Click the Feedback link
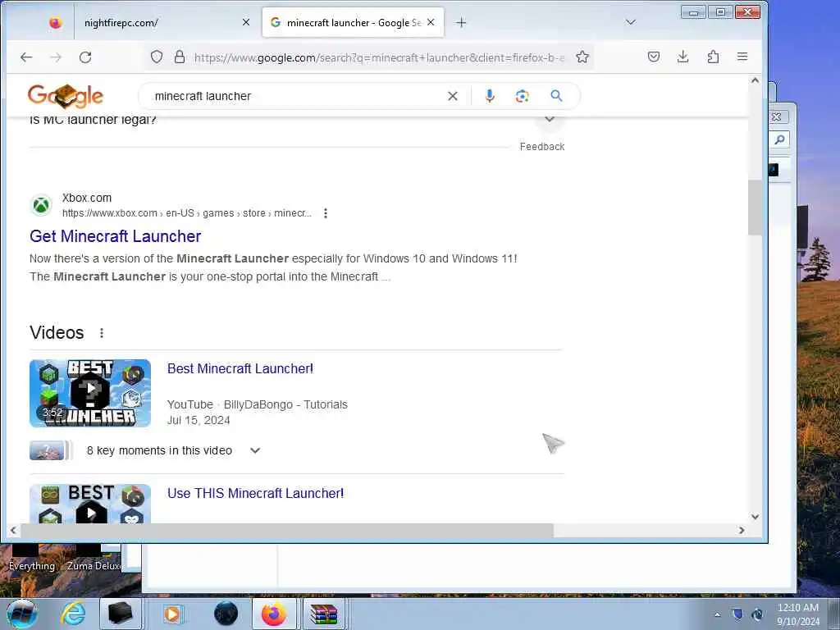Image resolution: width=840 pixels, height=630 pixels. 542,147
